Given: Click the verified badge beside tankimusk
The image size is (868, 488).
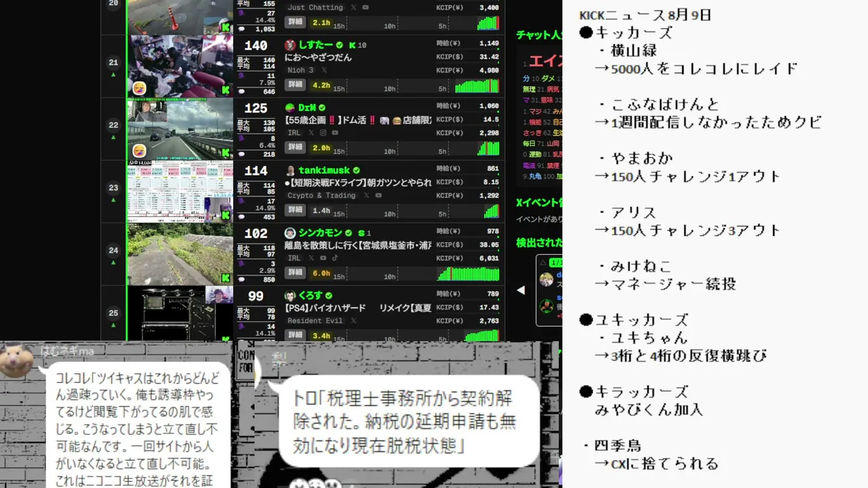Looking at the screenshot, I should click(356, 170).
